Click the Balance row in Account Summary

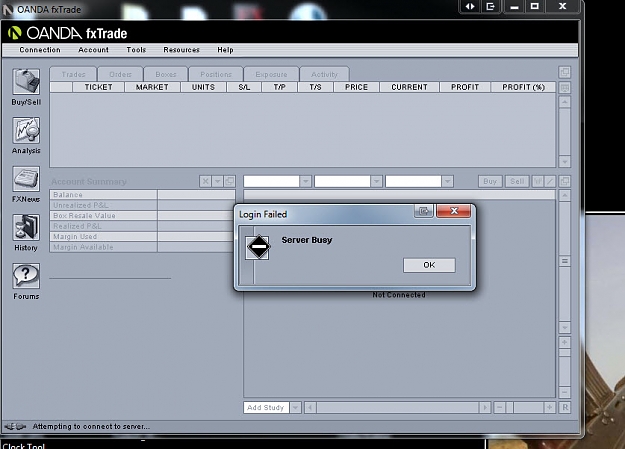(142, 195)
